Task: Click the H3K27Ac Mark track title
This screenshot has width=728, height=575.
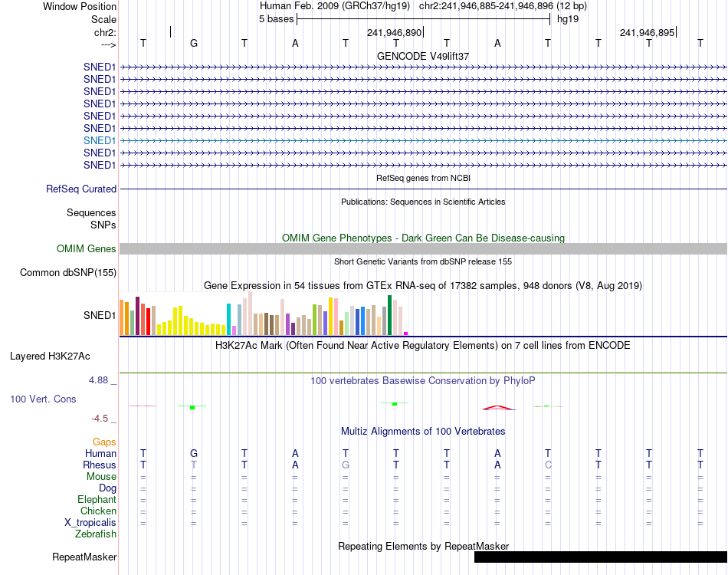Action: (x=423, y=346)
